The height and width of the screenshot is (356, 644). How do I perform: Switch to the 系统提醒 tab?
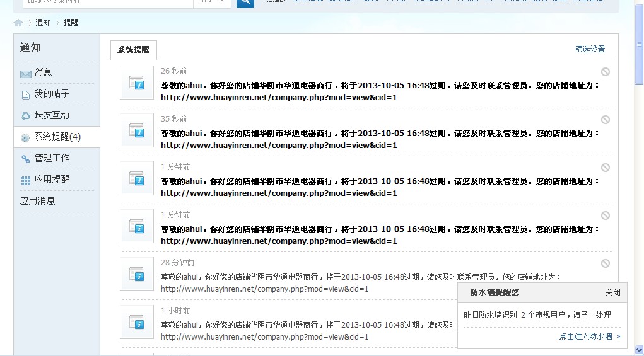point(134,50)
